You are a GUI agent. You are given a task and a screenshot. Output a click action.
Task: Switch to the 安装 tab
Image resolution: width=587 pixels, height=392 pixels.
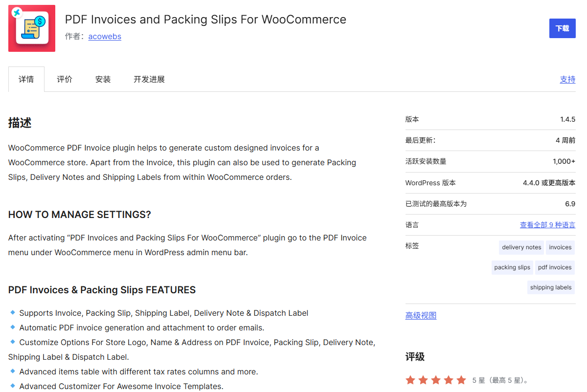tap(103, 79)
